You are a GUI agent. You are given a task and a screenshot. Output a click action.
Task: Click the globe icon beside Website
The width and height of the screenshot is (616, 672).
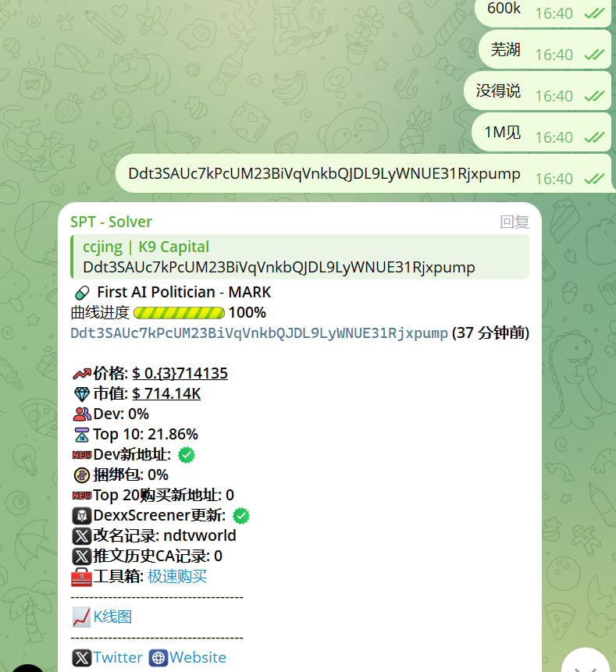point(158,658)
